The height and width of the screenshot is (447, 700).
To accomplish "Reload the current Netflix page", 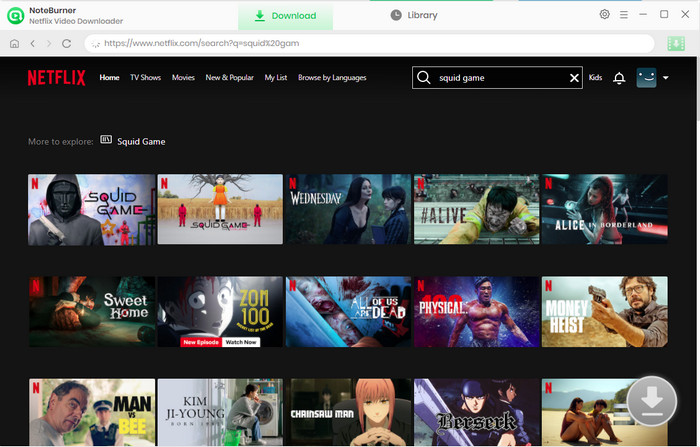I will (x=67, y=43).
